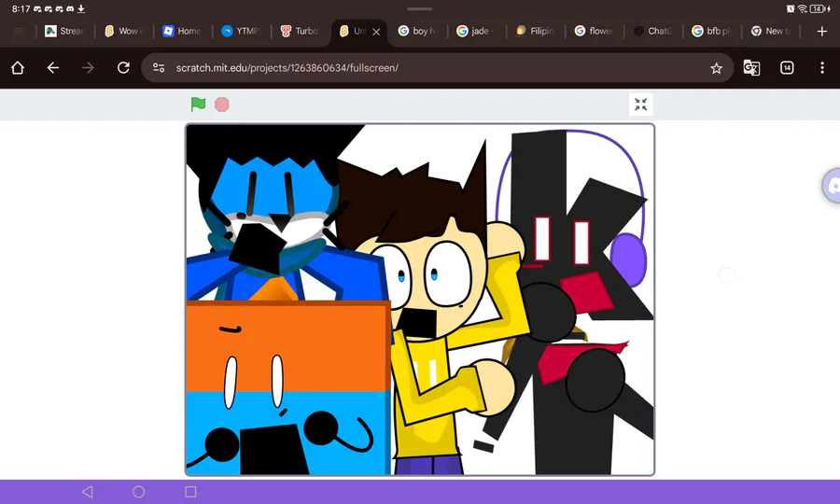Image resolution: width=840 pixels, height=504 pixels.
Task: Switch to the Wow tab
Action: 124,31
